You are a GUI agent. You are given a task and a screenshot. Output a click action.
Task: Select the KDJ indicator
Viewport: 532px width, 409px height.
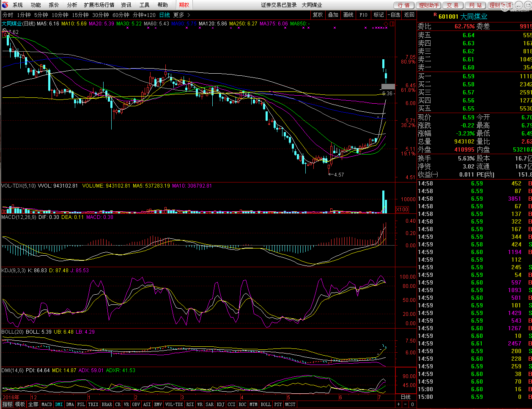pos(221,404)
